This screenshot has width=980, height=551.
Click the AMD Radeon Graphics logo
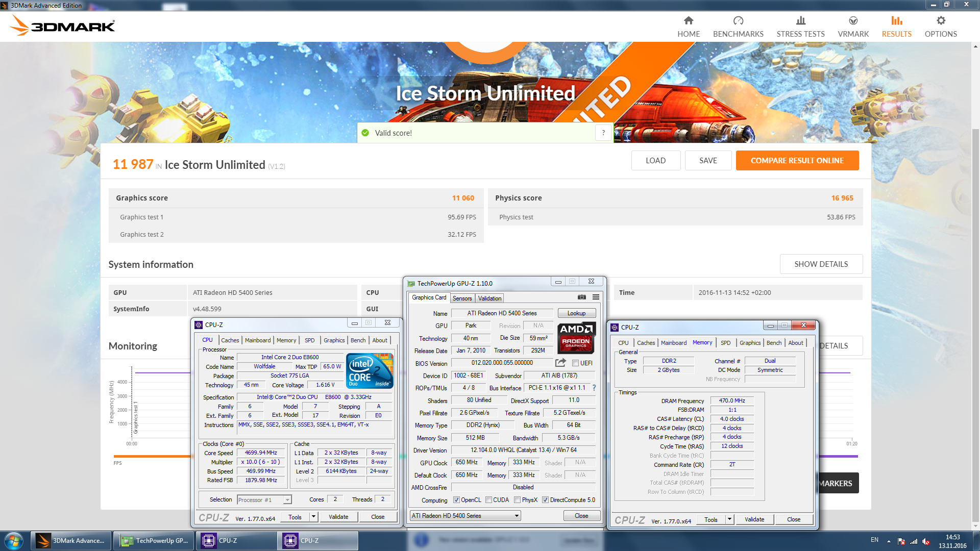[576, 338]
